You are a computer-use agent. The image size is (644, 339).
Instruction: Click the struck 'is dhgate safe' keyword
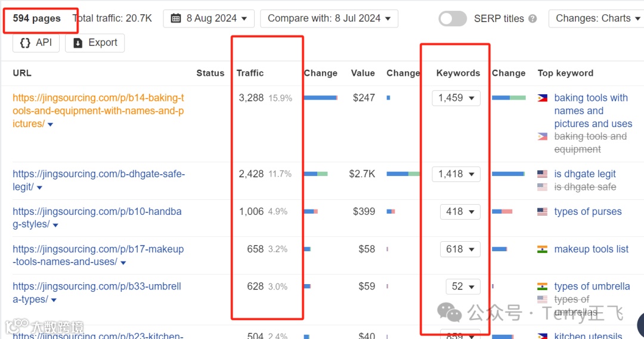point(585,187)
